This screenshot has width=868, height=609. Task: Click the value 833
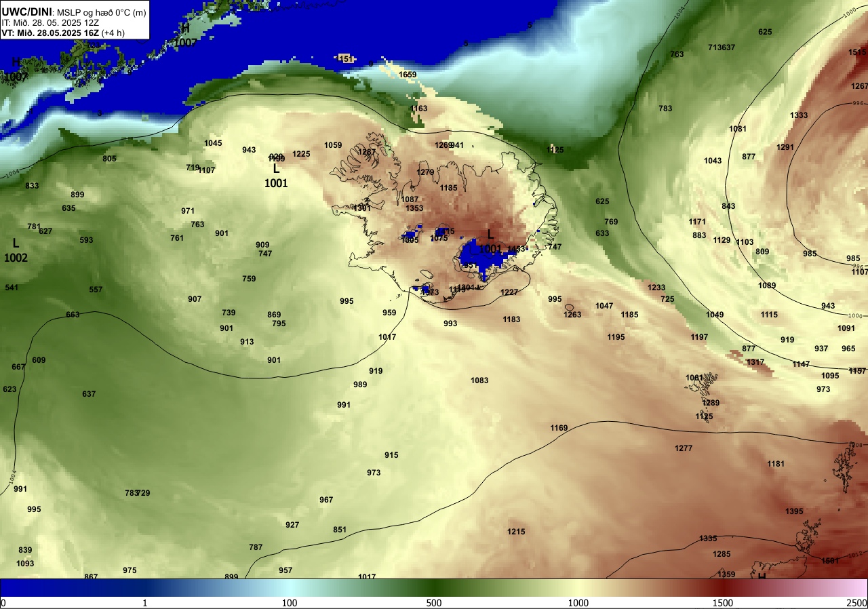click(x=32, y=186)
